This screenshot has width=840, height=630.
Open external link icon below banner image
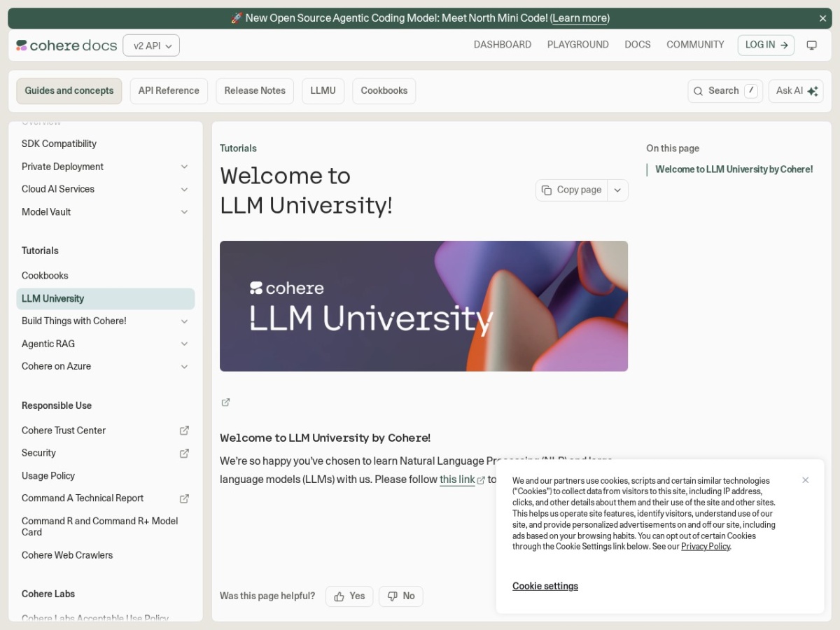[x=225, y=402]
